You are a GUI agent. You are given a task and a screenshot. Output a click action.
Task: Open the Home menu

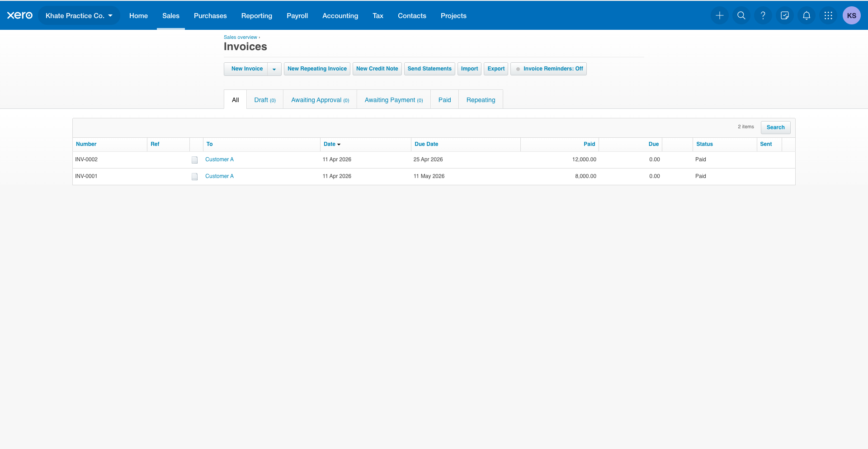(138, 15)
